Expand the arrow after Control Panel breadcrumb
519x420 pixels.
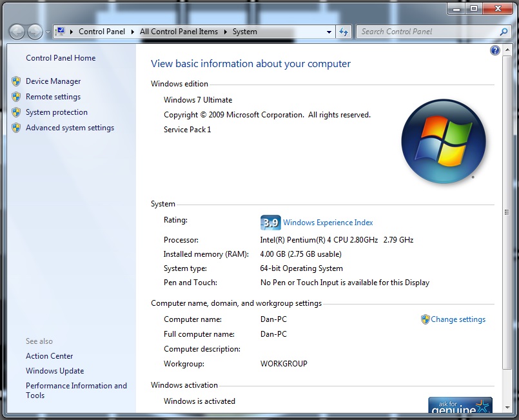coord(132,32)
